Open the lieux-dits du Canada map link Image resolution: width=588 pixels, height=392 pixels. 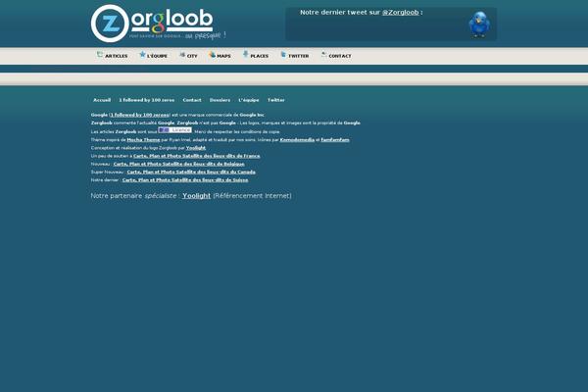click(x=191, y=172)
